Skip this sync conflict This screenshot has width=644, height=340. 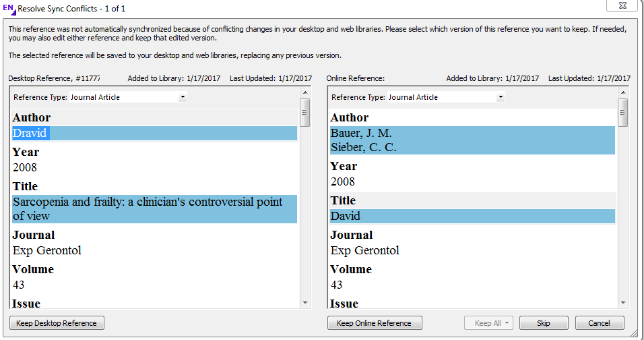(x=543, y=323)
